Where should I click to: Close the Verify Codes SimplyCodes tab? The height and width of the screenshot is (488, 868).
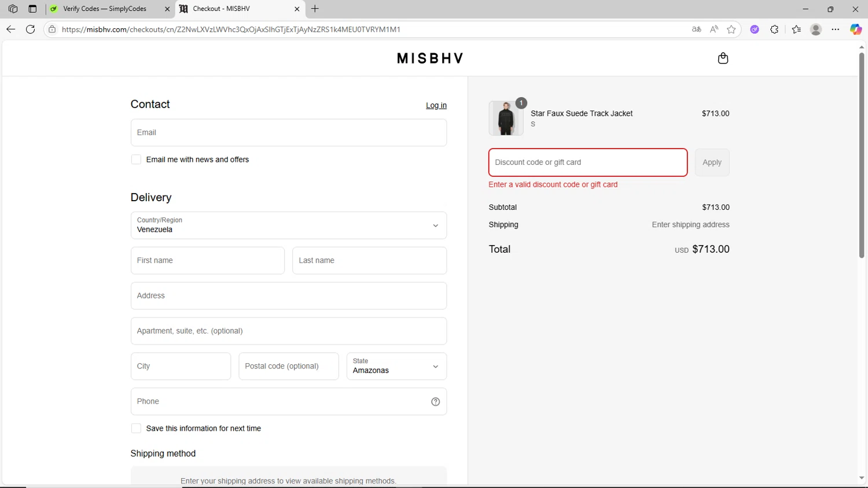click(167, 9)
